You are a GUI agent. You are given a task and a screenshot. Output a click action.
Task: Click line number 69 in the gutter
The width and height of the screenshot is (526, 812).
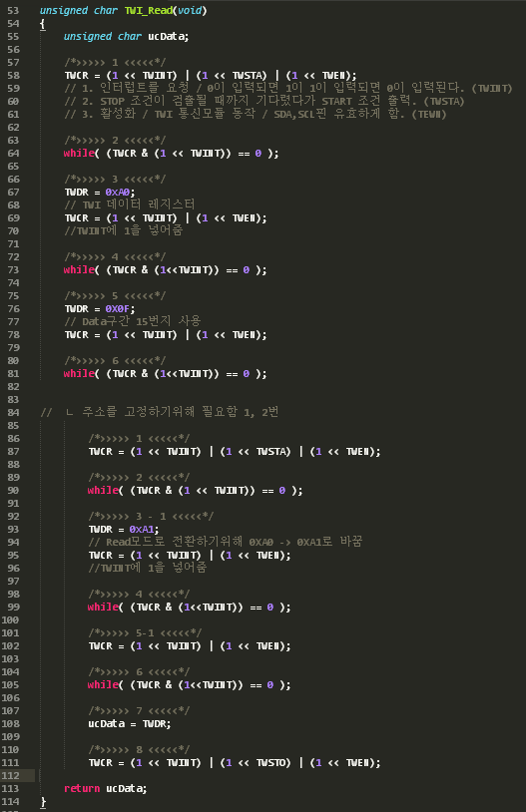click(13, 218)
